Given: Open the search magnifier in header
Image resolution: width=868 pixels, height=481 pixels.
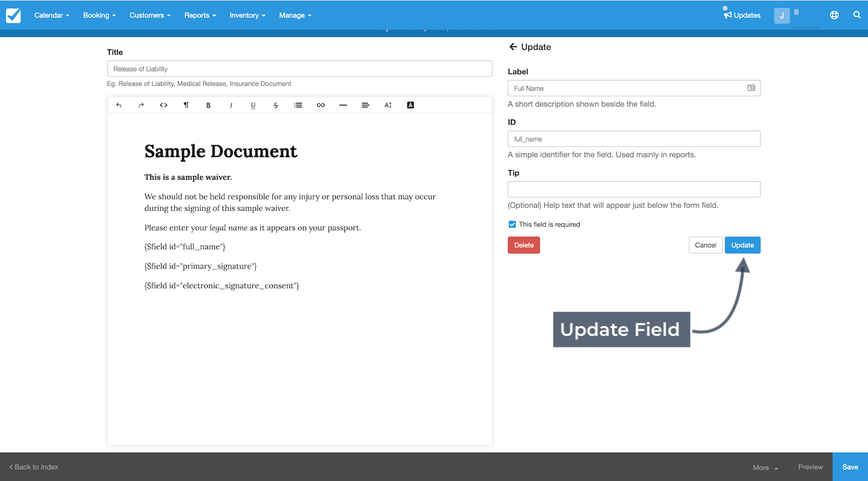Looking at the screenshot, I should click(x=857, y=15).
